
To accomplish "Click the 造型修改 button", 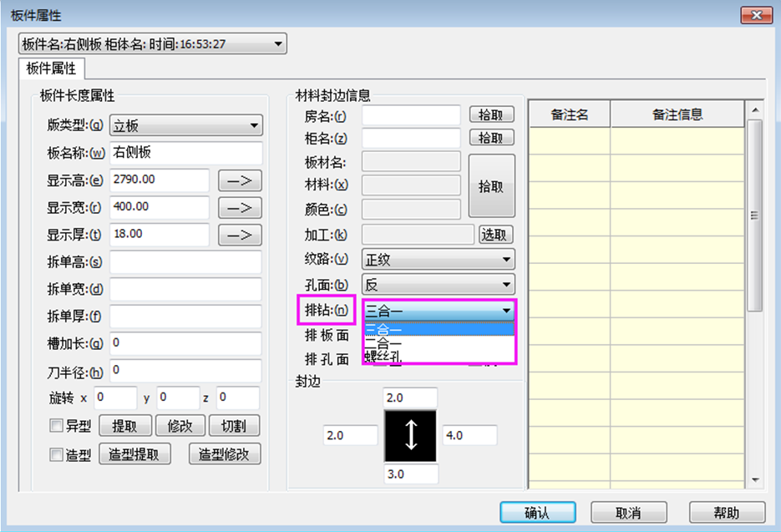I will point(225,453).
